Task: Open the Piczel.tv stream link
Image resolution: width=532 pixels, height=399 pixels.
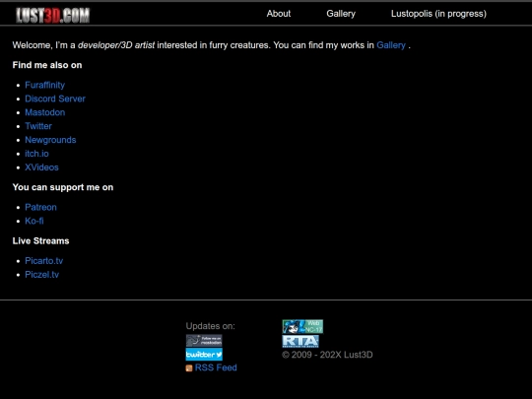Action: coord(41,275)
